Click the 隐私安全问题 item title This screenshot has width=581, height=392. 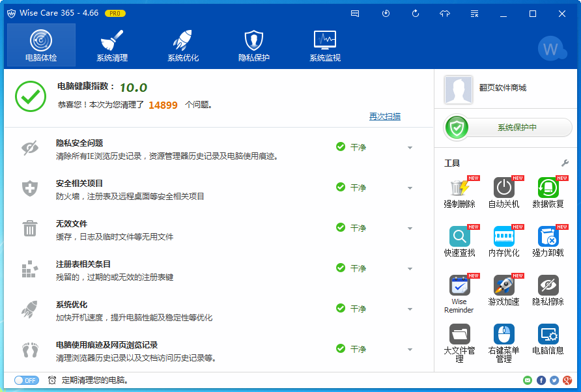pyautogui.click(x=79, y=143)
